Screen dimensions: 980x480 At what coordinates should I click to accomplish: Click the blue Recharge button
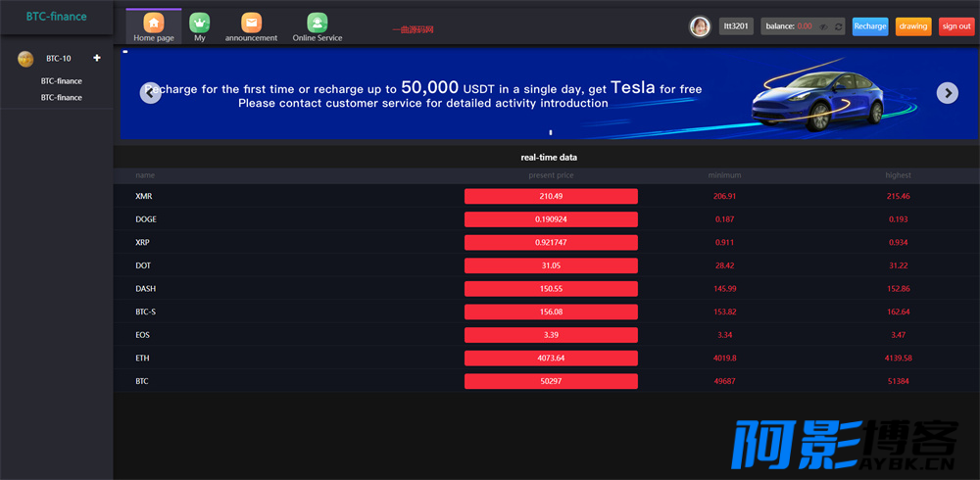870,26
